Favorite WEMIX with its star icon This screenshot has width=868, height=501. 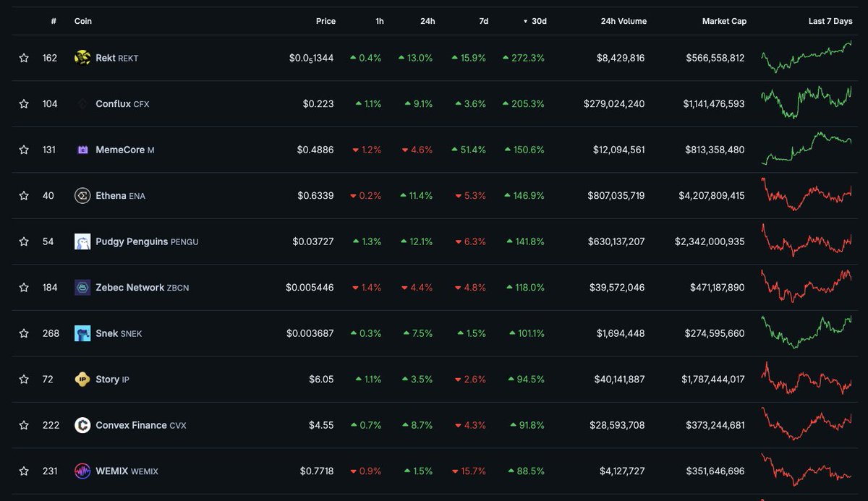pyautogui.click(x=24, y=471)
